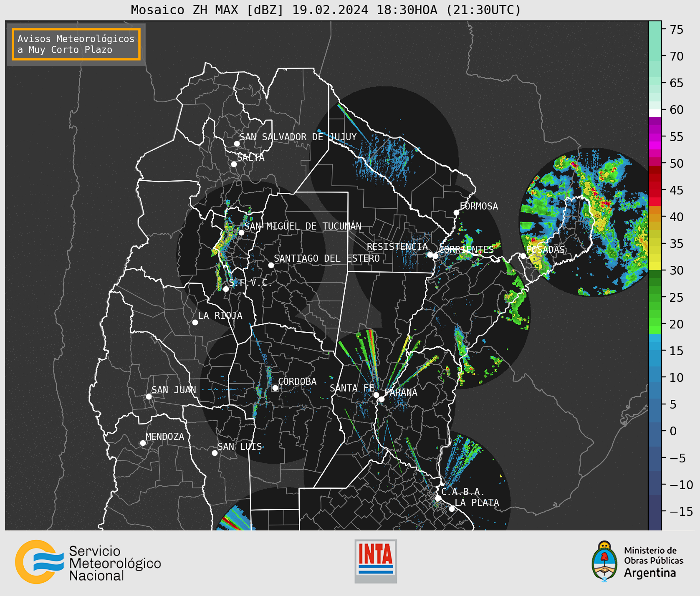Click the FORMOSA label text

point(479,206)
